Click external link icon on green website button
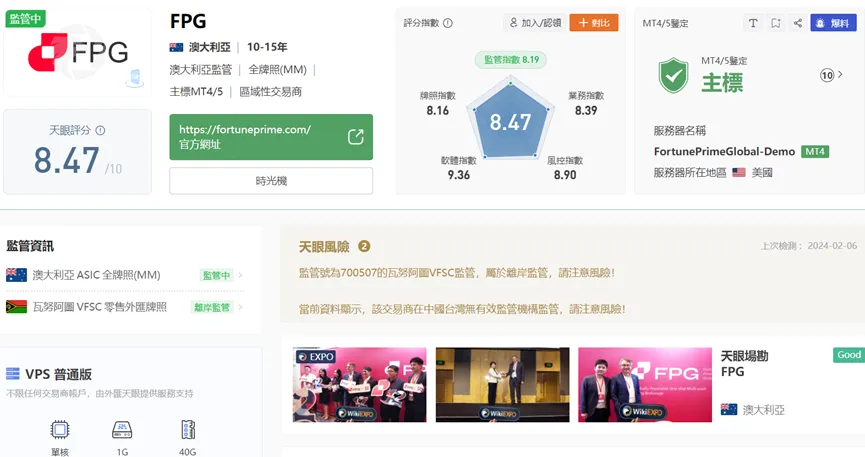Screen dimensions: 865x457 (x=356, y=137)
